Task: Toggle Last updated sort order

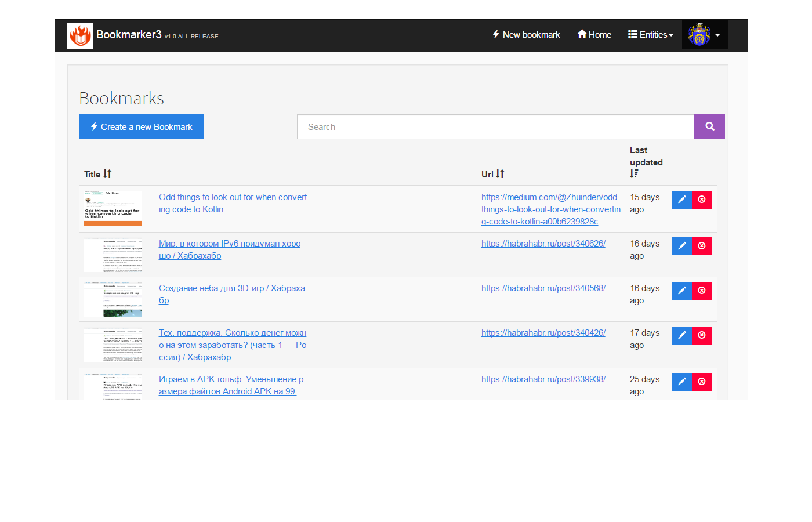Action: click(634, 174)
